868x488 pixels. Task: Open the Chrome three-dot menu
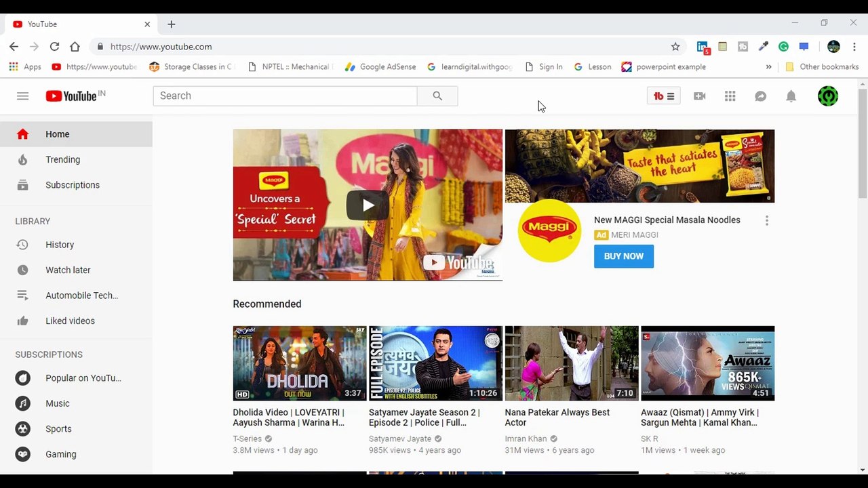(854, 47)
